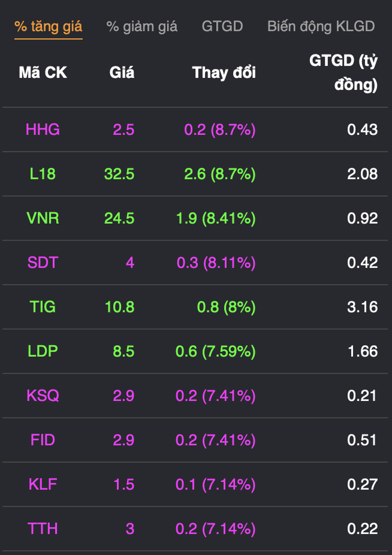This screenshot has width=392, height=555.
Task: Click the Thay đổi column header
Action: click(224, 73)
